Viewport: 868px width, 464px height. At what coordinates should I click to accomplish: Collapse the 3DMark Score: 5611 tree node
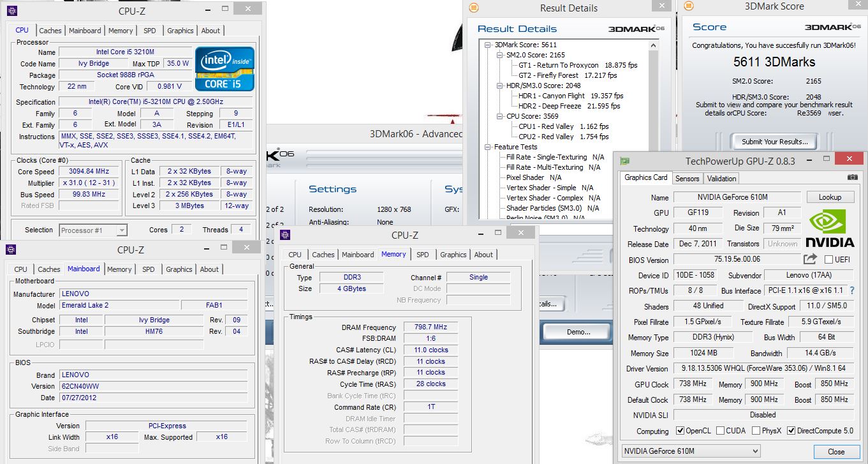(488, 45)
